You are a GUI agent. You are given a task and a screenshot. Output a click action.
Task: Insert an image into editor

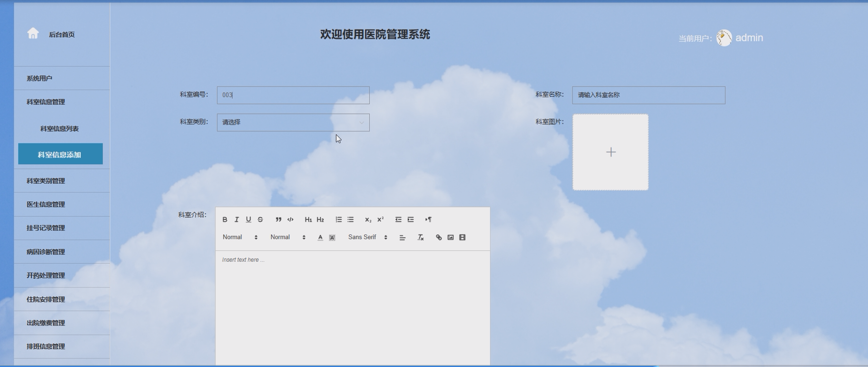pyautogui.click(x=451, y=238)
